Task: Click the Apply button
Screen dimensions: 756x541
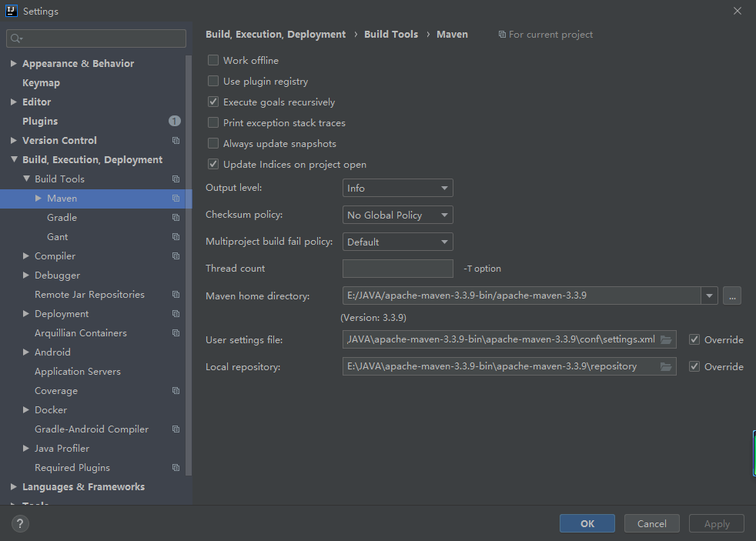Action: (x=717, y=523)
